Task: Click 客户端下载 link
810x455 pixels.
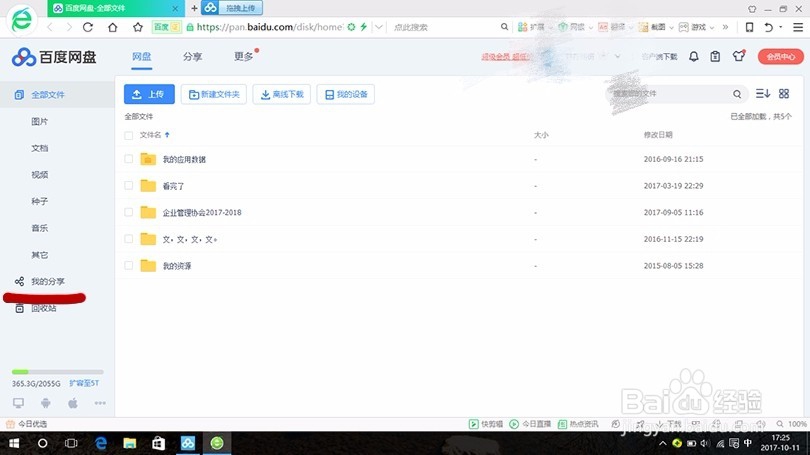Action: coord(659,56)
